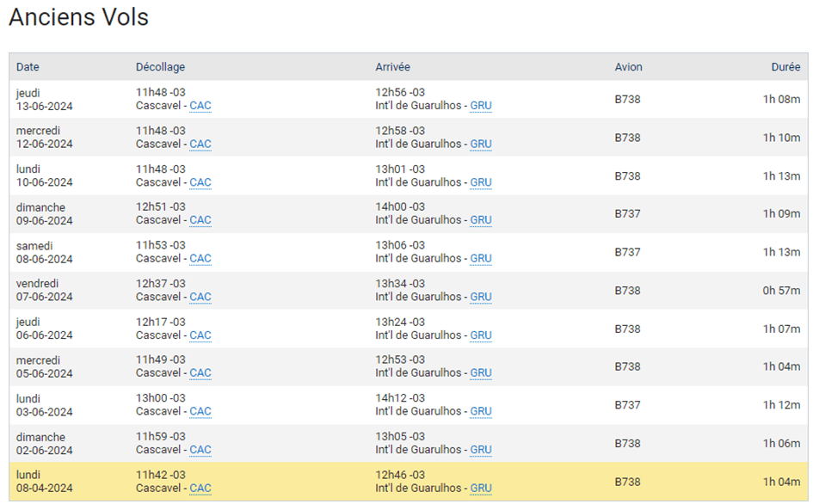Open GRU link for 08-06-2024 flight
Viewport: 813px width, 504px height.
tap(481, 259)
